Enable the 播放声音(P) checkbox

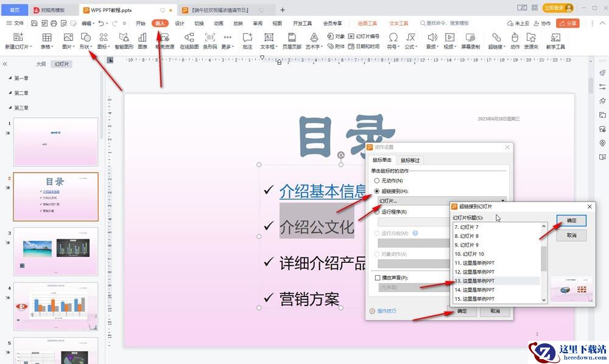tap(378, 278)
